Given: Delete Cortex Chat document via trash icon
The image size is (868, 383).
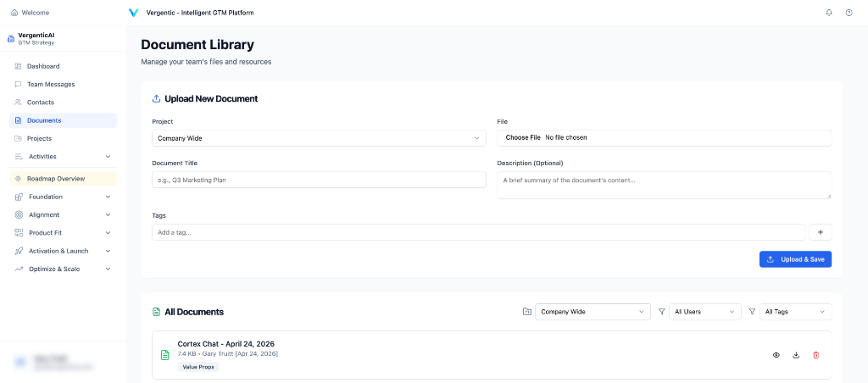Looking at the screenshot, I should [816, 355].
